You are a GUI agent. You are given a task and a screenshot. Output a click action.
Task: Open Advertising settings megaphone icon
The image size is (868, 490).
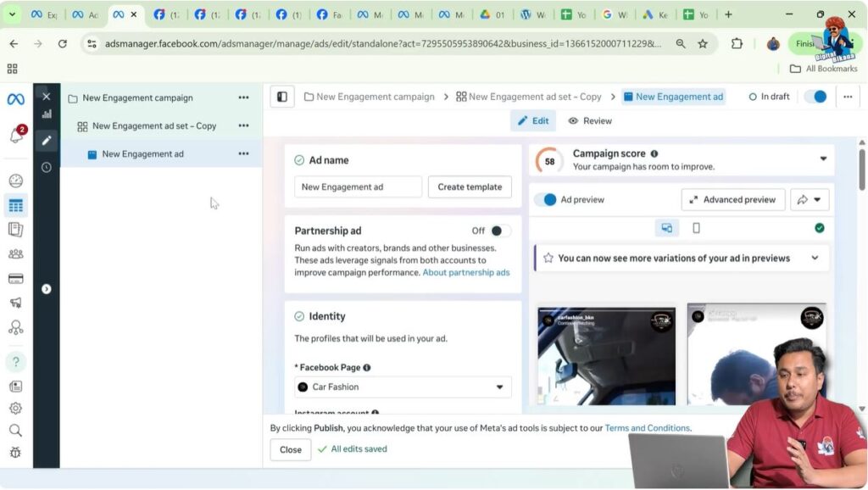click(x=16, y=303)
